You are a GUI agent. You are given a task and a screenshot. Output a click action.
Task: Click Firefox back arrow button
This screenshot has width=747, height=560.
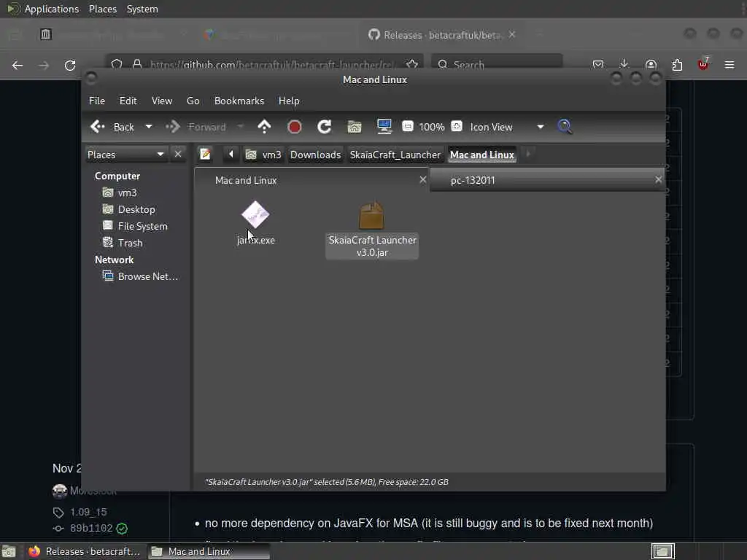[18, 65]
